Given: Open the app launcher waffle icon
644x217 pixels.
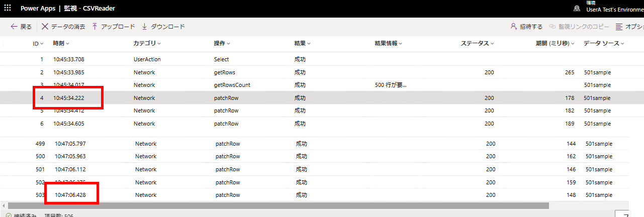Looking at the screenshot, I should pos(8,8).
